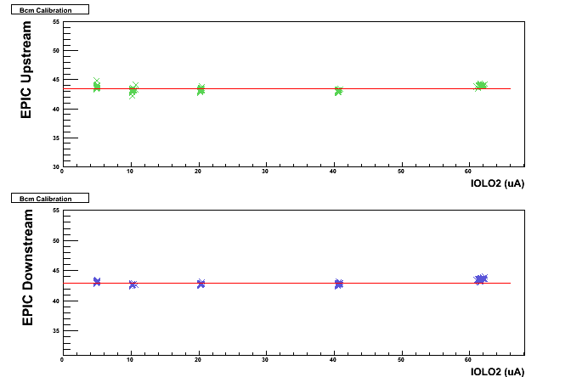The width and height of the screenshot is (588, 377).
Task: Click y-axis tick label 45 on downstream plot
Action: 56,271
